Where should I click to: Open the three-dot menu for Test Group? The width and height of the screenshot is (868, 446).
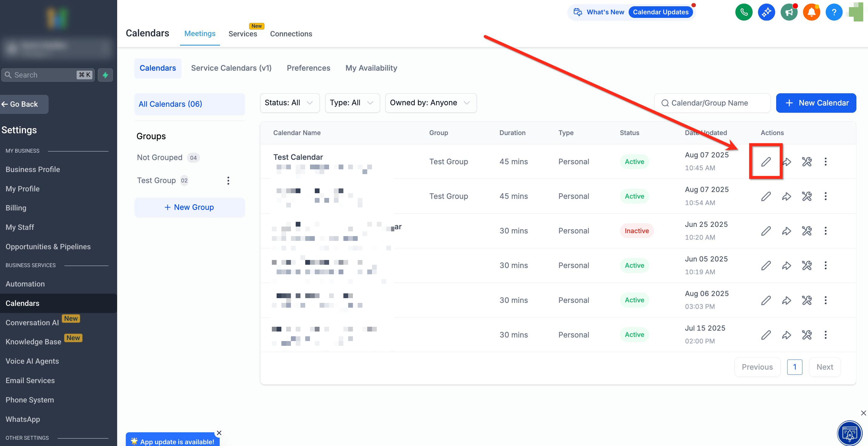[x=228, y=181]
